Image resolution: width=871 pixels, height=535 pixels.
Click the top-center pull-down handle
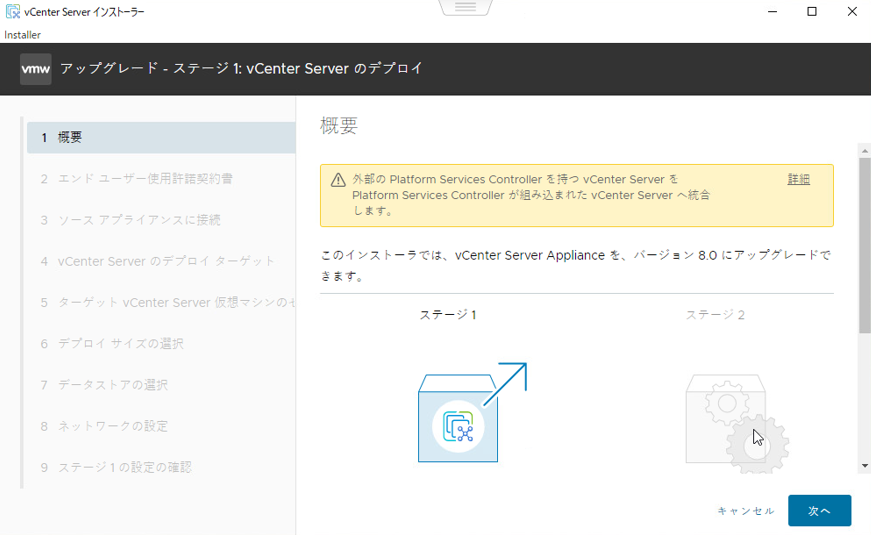[x=465, y=7]
